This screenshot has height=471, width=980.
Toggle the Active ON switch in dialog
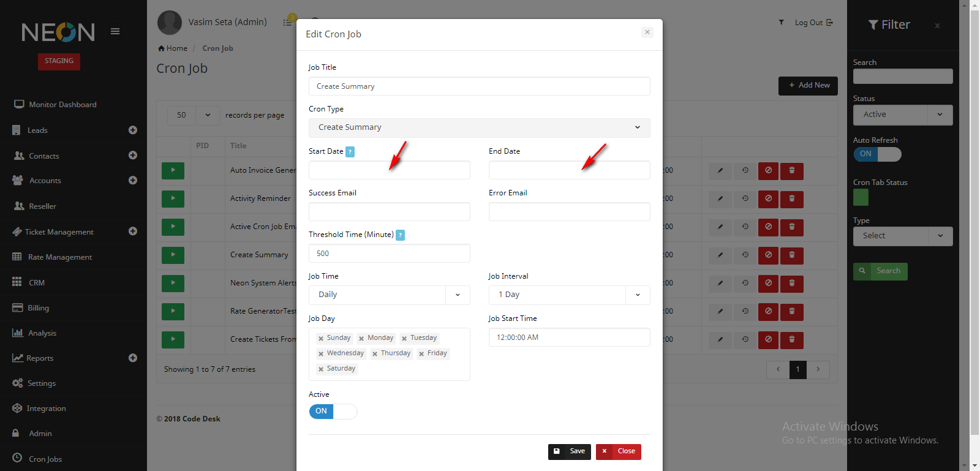[333, 412]
